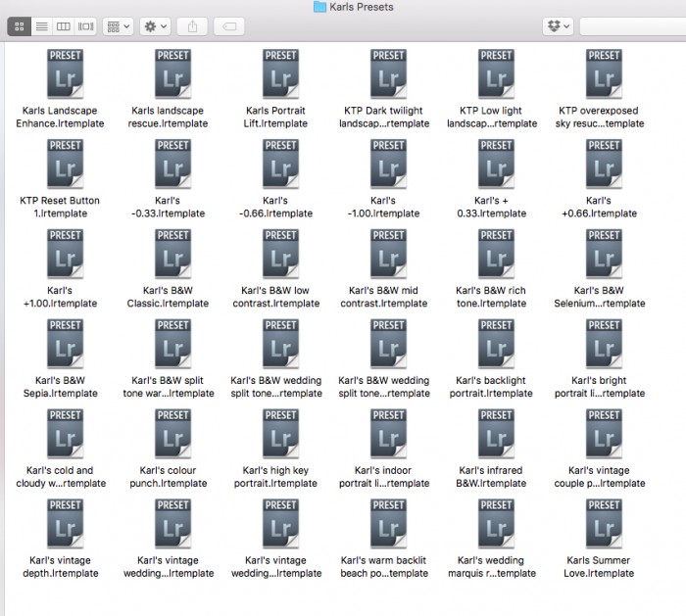Click the 'Karl's indoor portrait' file name

[384, 477]
